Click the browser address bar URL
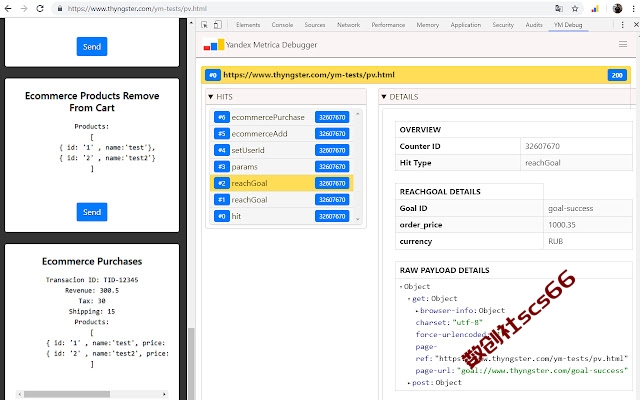Viewport: 640px width, 400px height. coord(137,8)
